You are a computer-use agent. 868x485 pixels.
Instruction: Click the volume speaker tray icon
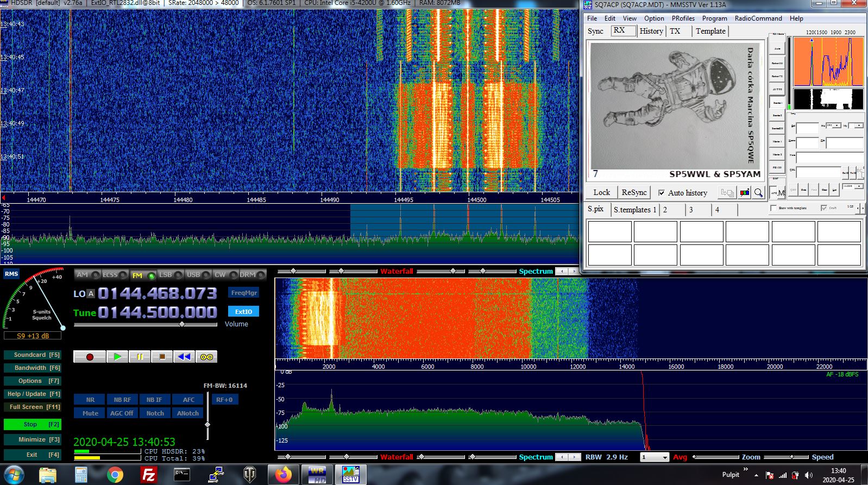(x=809, y=475)
